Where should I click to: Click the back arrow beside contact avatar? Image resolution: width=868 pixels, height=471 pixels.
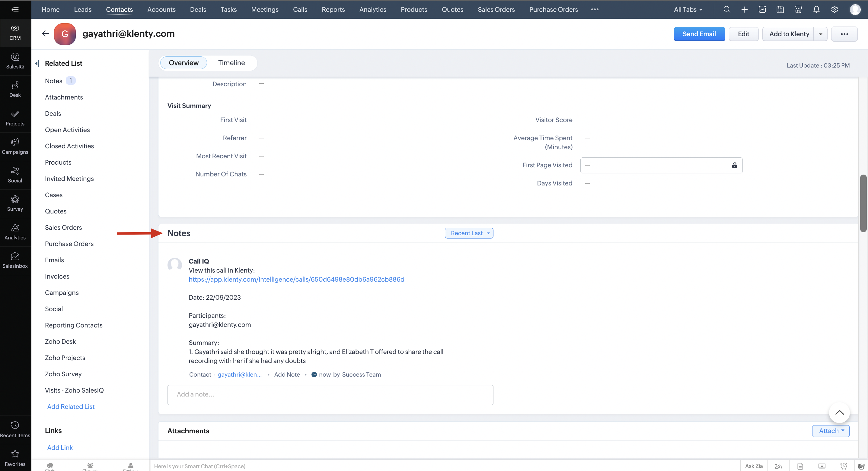tap(46, 33)
